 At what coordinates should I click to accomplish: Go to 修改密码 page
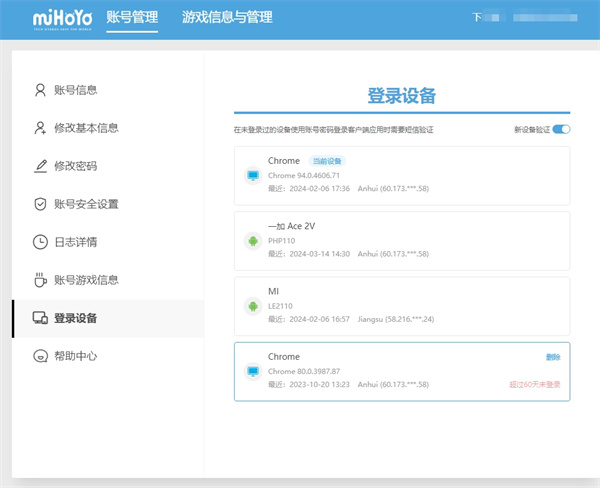click(x=108, y=166)
